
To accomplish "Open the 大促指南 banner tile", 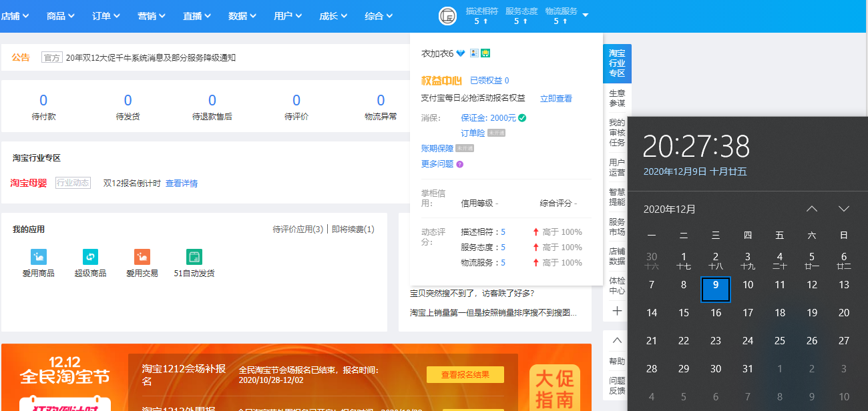I will pyautogui.click(x=555, y=387).
